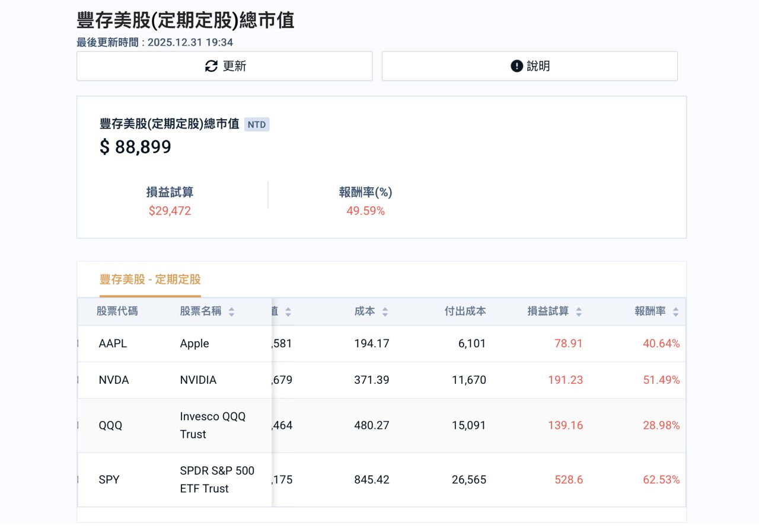
Task: Click sort arrows of partially hidden 值 column
Action: point(288,312)
